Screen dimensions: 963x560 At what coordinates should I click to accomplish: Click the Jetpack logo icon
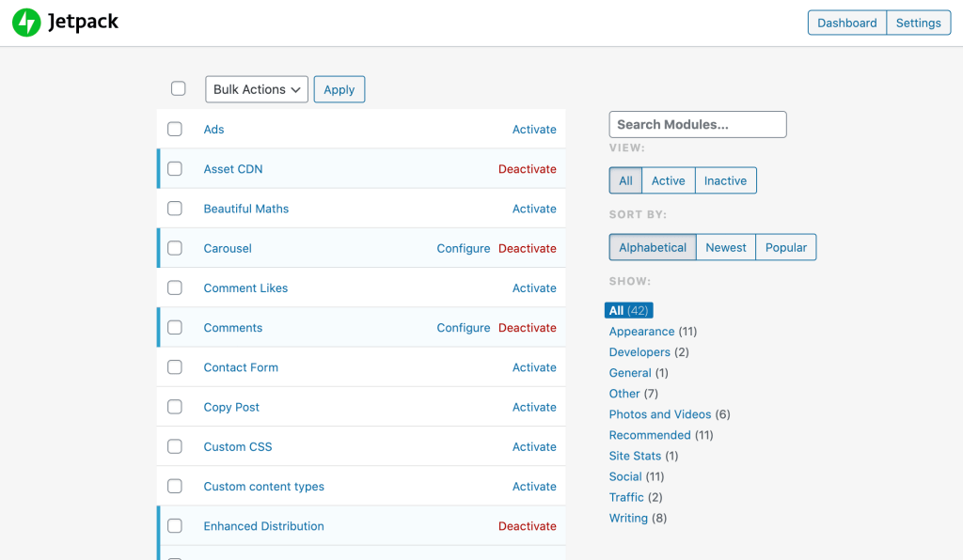[x=26, y=23]
